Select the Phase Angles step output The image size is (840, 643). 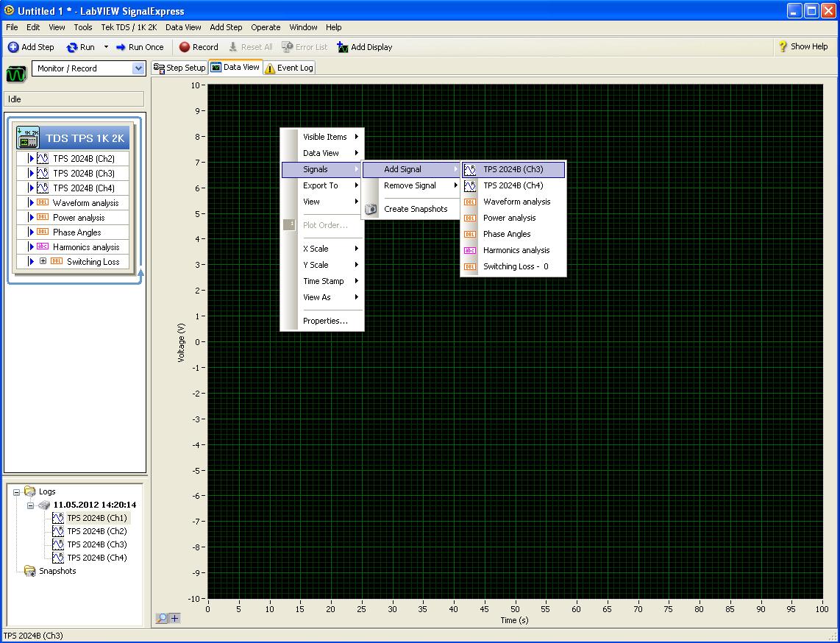[73, 232]
